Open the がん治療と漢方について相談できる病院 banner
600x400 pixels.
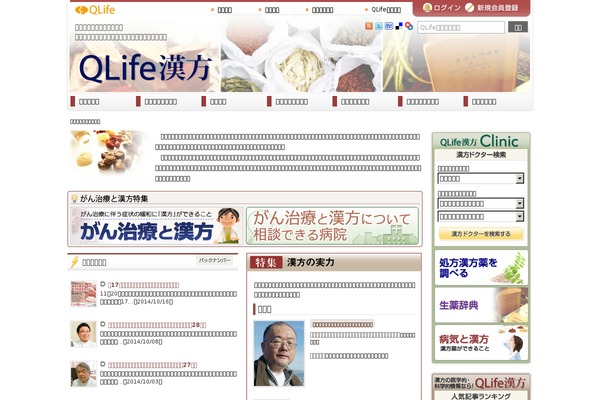[x=332, y=226]
